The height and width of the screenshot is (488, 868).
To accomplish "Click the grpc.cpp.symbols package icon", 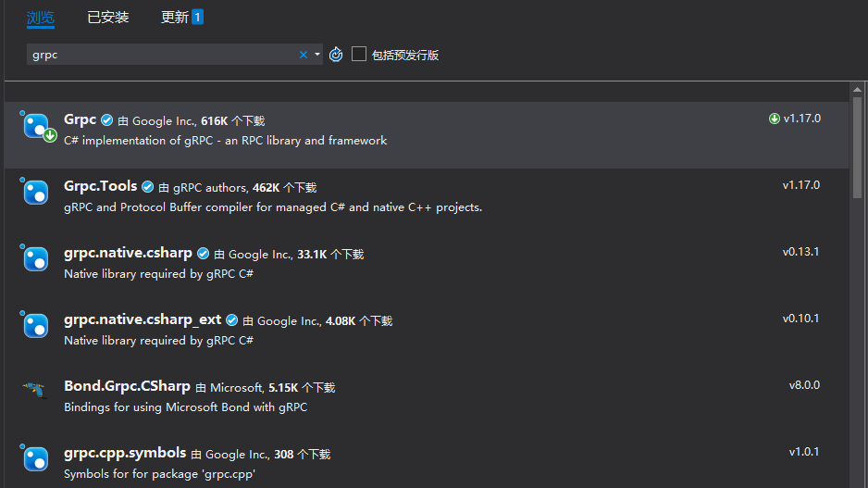I will pos(35,458).
